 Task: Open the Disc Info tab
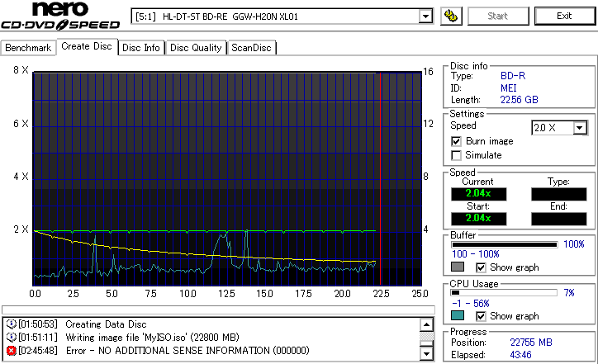tap(141, 48)
